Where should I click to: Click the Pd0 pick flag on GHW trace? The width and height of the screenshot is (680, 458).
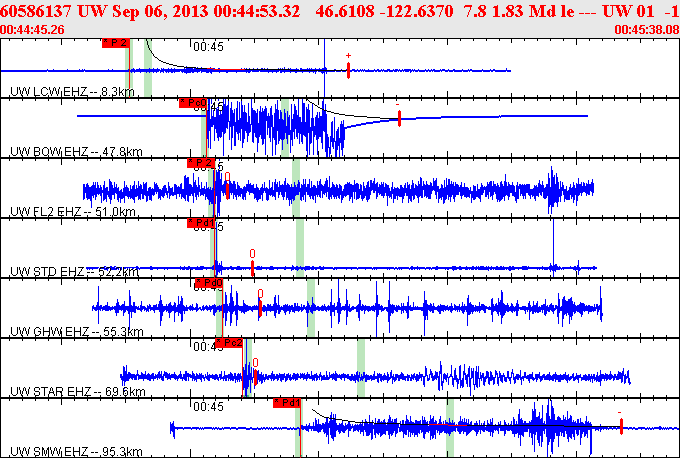pos(209,283)
